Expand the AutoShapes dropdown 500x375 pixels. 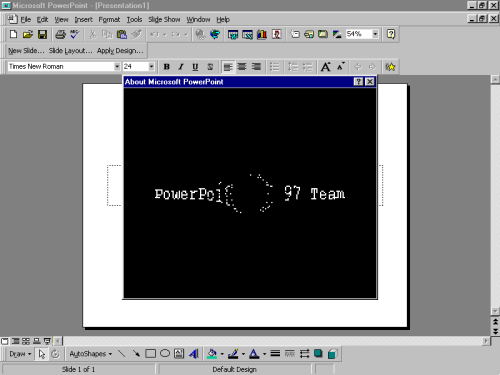pos(90,354)
